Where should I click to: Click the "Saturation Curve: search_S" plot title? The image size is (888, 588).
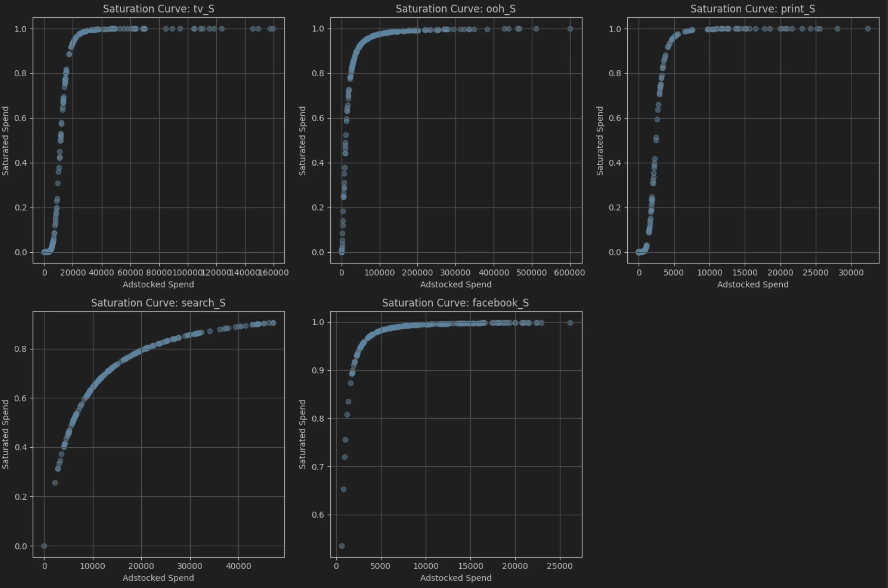pos(158,303)
